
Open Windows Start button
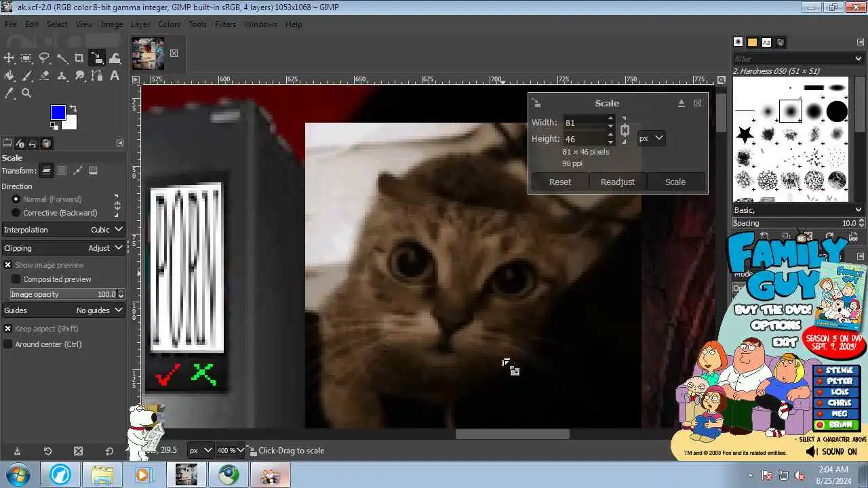pos(17,474)
